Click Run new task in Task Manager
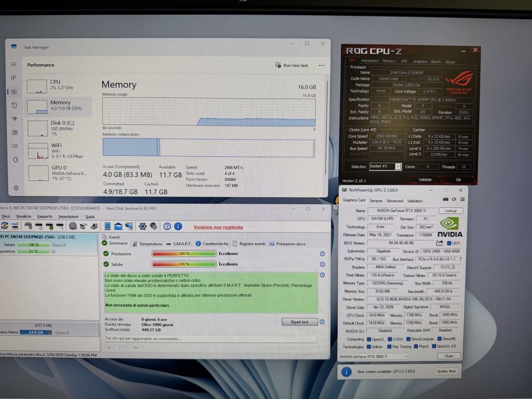This screenshot has height=399, width=532. pyautogui.click(x=292, y=65)
